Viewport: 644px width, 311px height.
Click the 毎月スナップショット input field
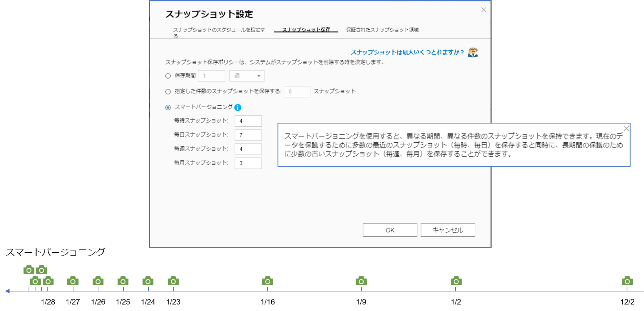(x=248, y=163)
